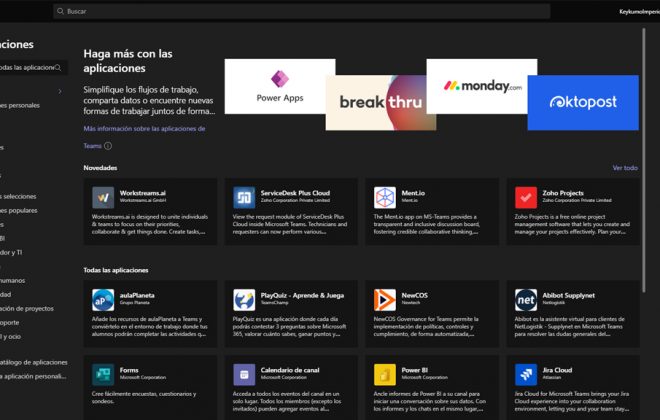Select the Ment.io hexagon app icon
The image size is (660, 420).
[385, 198]
